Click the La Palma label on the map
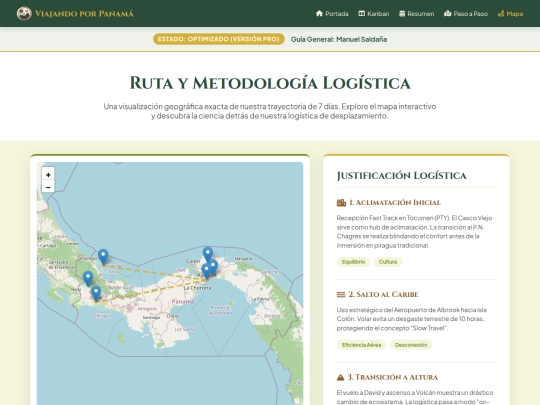This screenshot has height=405, width=540. point(261,299)
